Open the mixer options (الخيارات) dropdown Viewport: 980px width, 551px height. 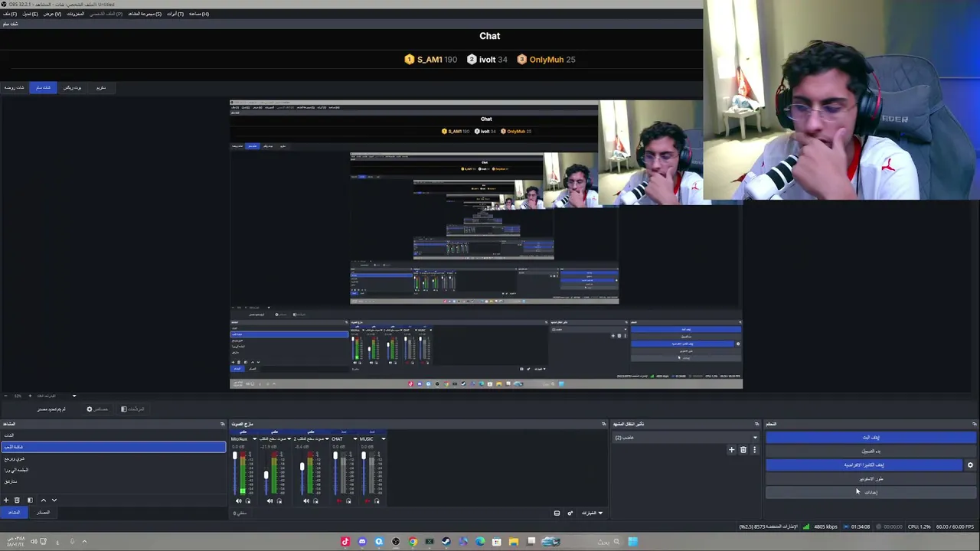(592, 513)
